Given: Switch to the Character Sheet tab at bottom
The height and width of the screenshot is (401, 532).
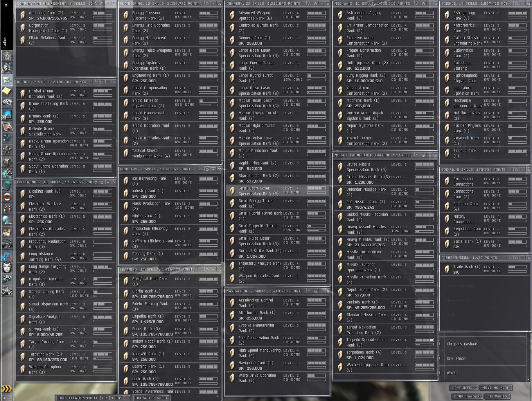Looking at the screenshot, I should 151,398.
